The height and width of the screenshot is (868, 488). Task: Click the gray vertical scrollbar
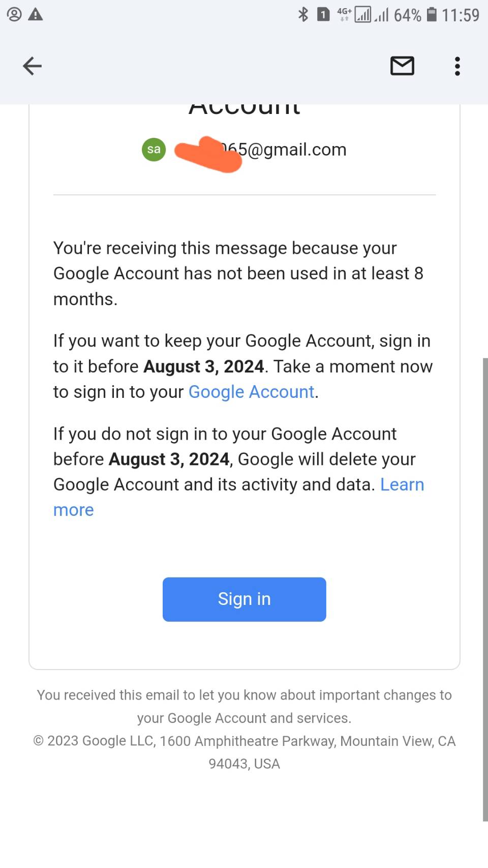485,589
